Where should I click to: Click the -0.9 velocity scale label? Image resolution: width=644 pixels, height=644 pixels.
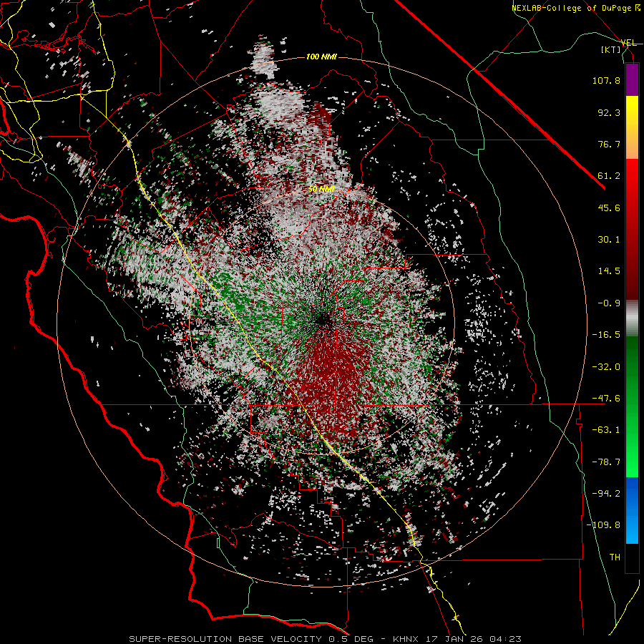click(609, 303)
